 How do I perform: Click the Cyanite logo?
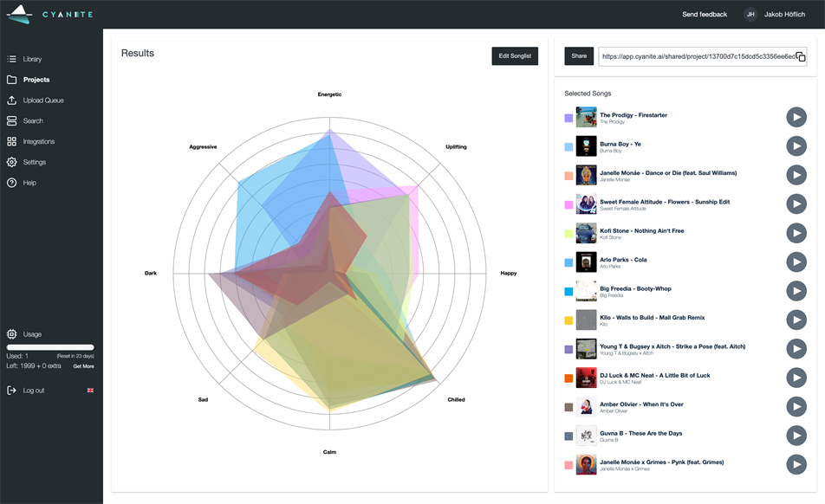(x=50, y=14)
